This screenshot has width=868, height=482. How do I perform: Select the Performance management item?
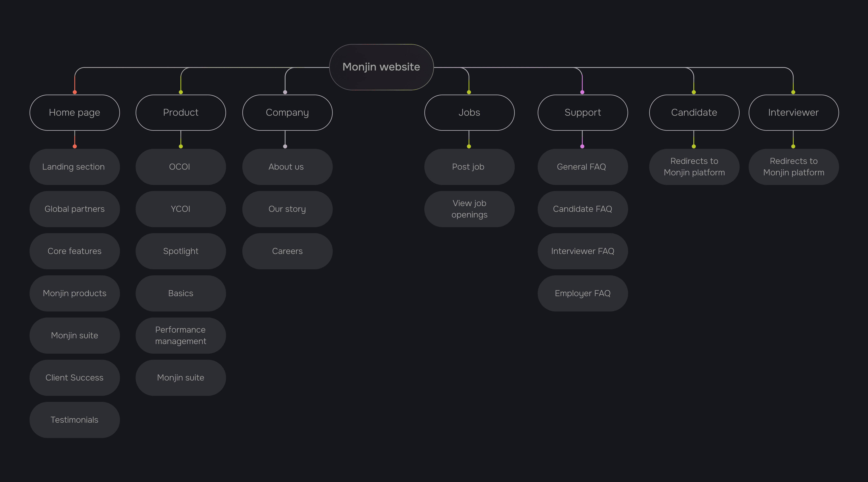point(181,335)
